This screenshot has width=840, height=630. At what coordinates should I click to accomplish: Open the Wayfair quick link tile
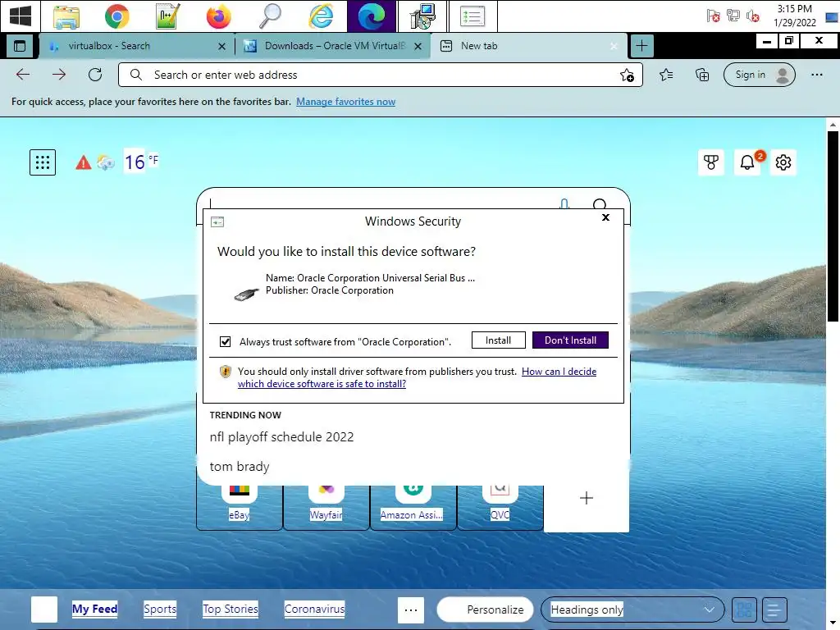pyautogui.click(x=326, y=507)
